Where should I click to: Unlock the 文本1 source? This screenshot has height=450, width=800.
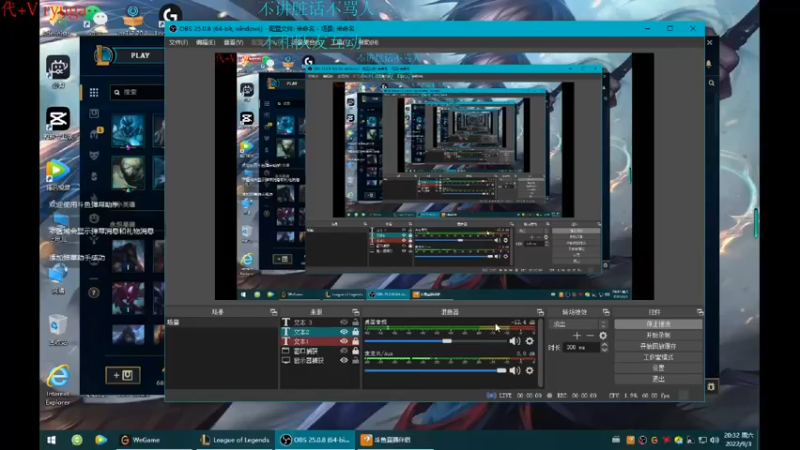(x=355, y=341)
